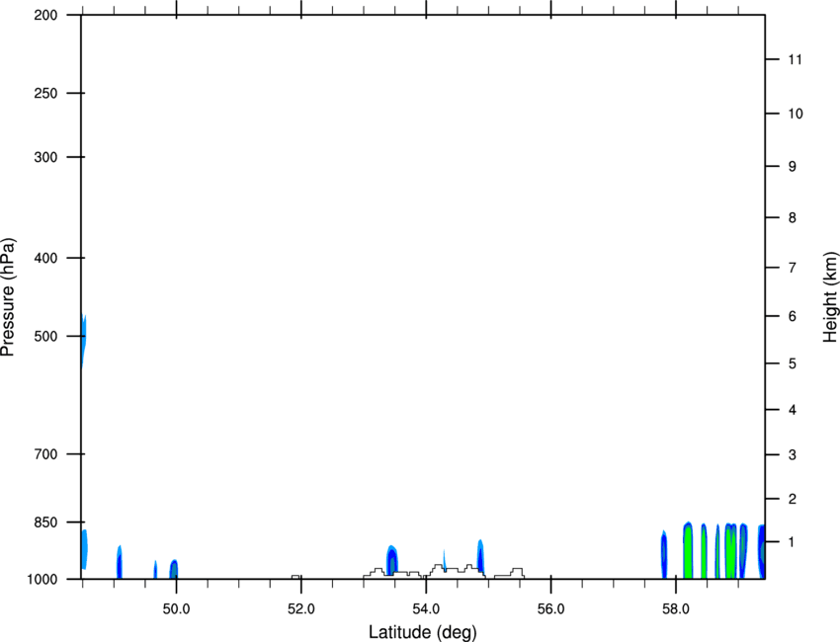The image size is (840, 642).
Task: Click the 8 km height label
Action: pos(792,217)
